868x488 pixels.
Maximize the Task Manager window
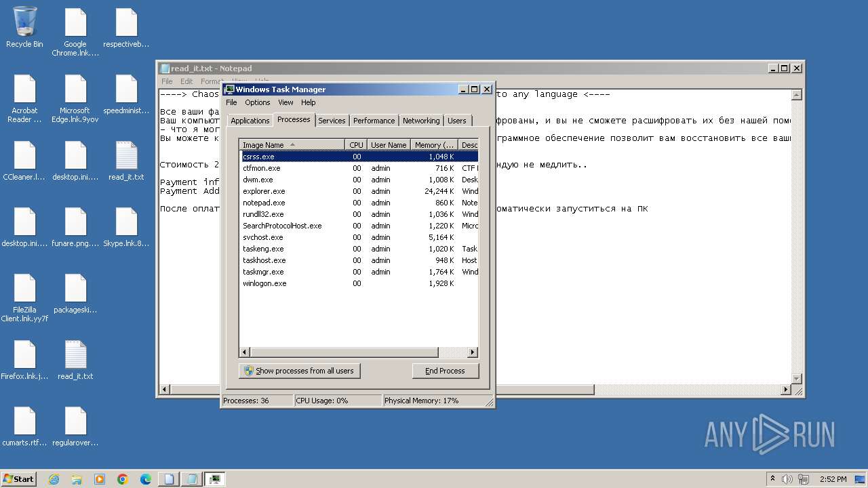click(x=475, y=89)
